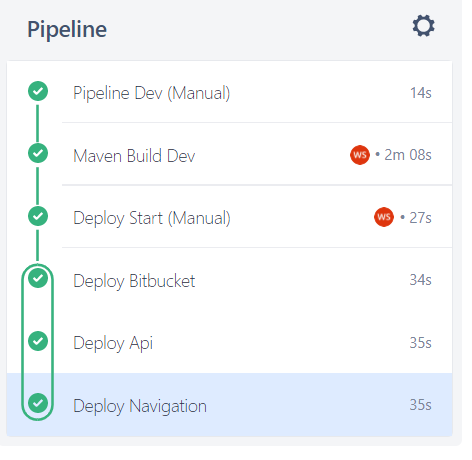Click the Pipeline panel heading
The width and height of the screenshot is (472, 460).
(67, 30)
